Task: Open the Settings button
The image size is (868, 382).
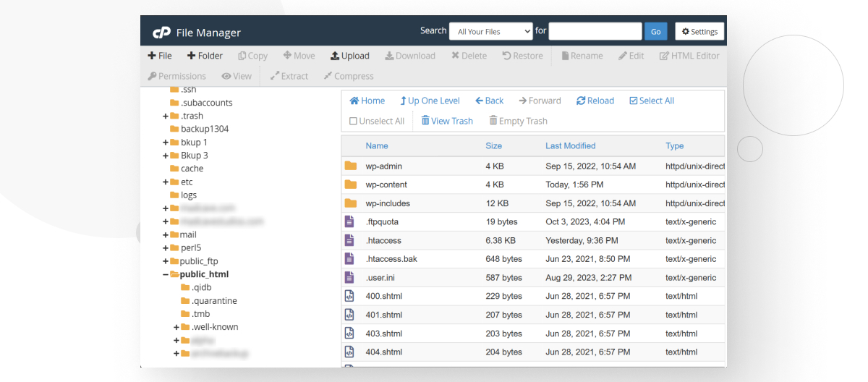Action: coord(699,31)
